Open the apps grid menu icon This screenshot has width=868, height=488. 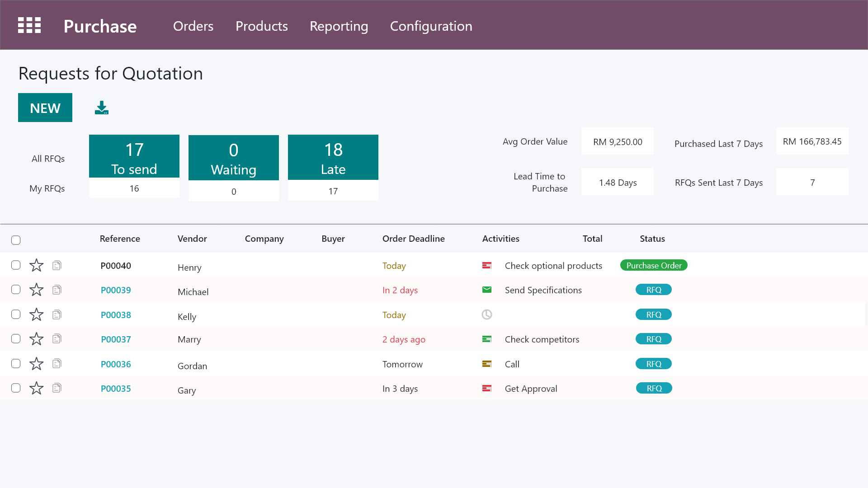(x=29, y=25)
